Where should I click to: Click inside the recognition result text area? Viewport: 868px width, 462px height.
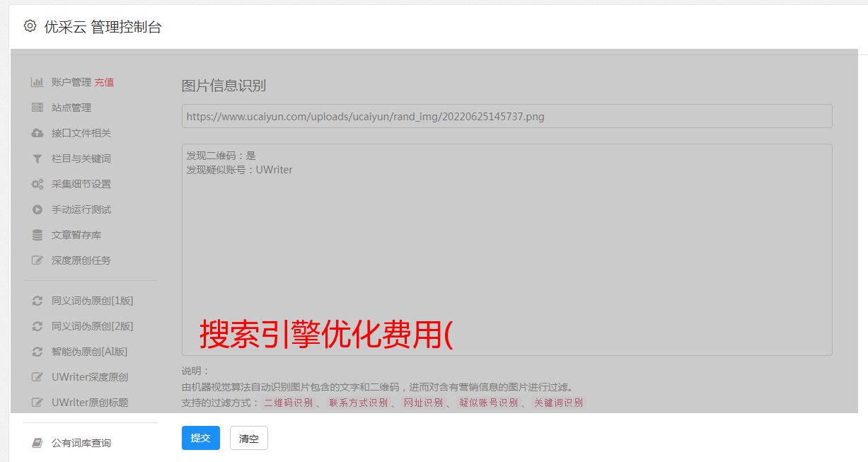(x=507, y=250)
